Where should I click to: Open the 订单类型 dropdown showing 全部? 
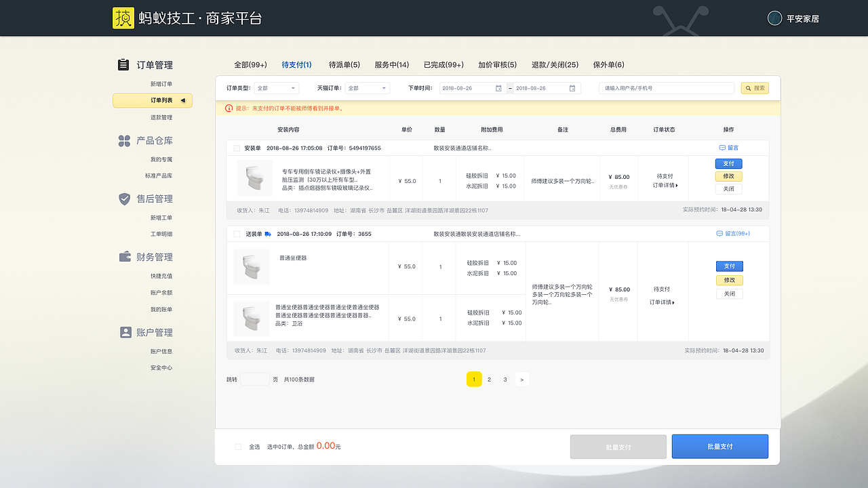pyautogui.click(x=276, y=88)
